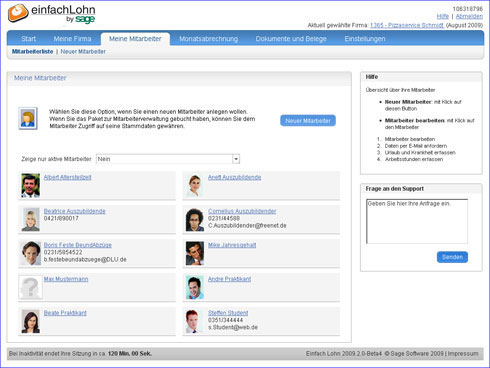Open the active employees filter dropdown arrow

coord(236,159)
